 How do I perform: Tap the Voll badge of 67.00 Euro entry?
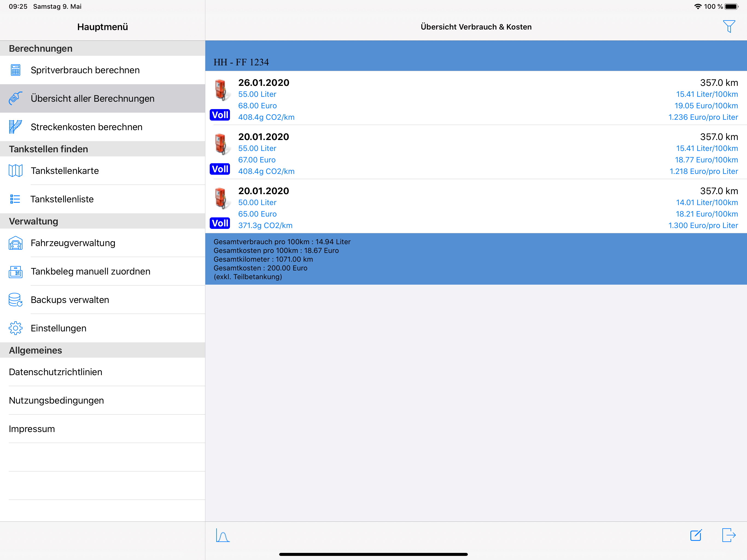click(220, 169)
